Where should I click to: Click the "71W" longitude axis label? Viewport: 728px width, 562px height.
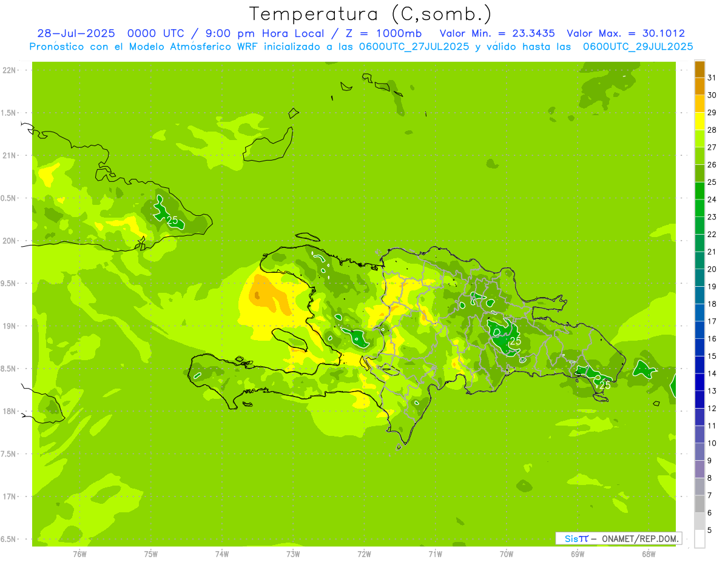[436, 554]
